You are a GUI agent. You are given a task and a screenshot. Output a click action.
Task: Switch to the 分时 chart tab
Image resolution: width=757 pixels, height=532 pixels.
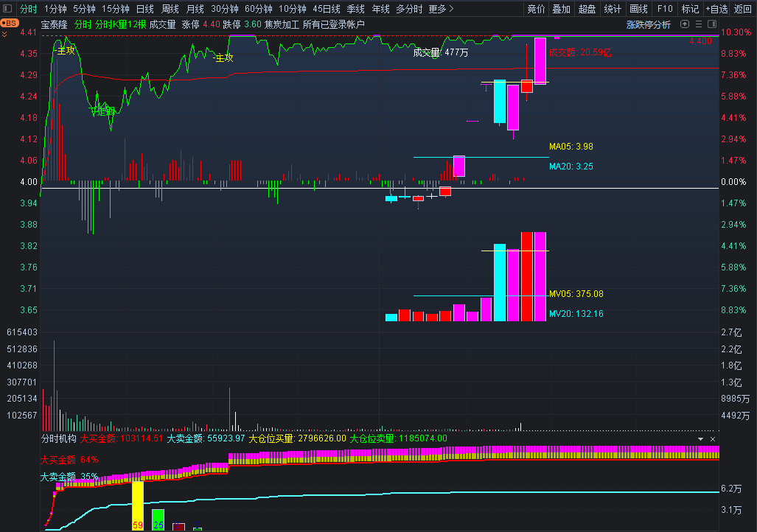point(29,9)
